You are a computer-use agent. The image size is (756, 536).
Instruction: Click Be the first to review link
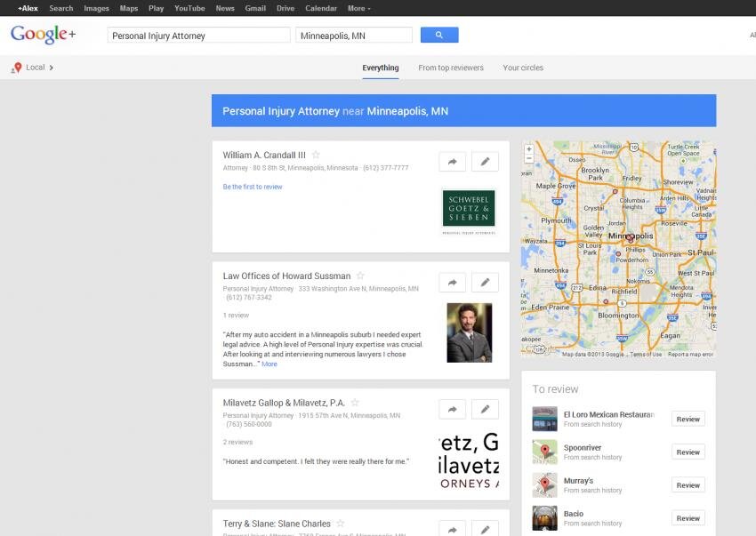(253, 187)
